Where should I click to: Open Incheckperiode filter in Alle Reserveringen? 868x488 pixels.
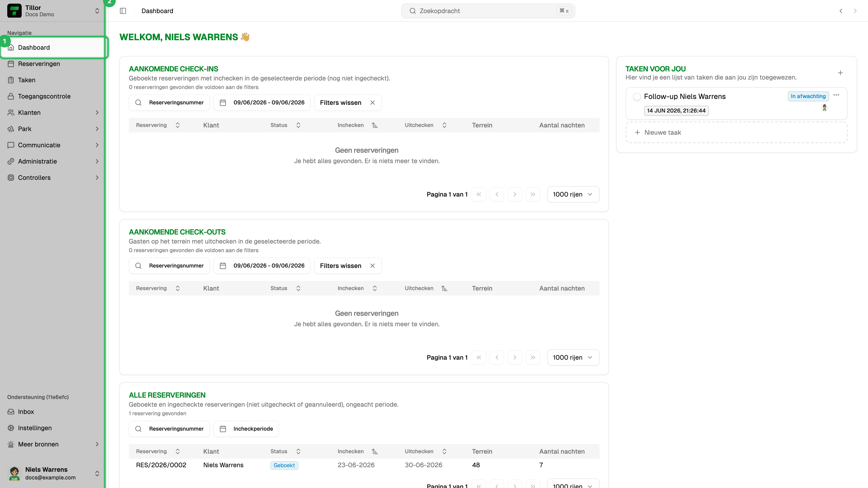click(x=246, y=429)
